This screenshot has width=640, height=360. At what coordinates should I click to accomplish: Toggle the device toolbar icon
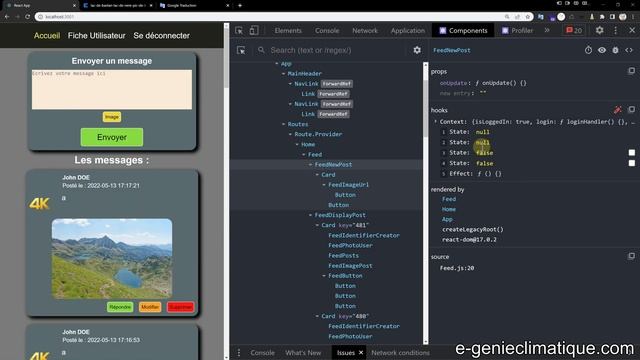(x=254, y=31)
